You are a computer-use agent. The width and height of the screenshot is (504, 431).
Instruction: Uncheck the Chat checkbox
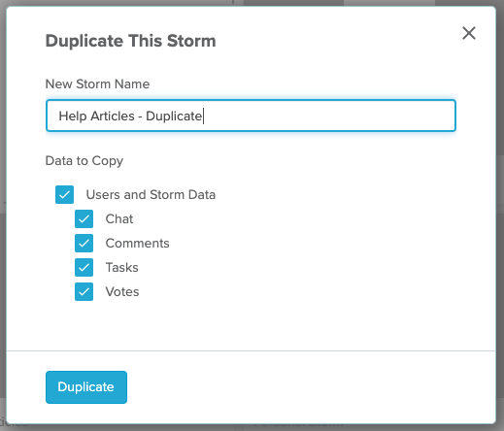click(84, 219)
